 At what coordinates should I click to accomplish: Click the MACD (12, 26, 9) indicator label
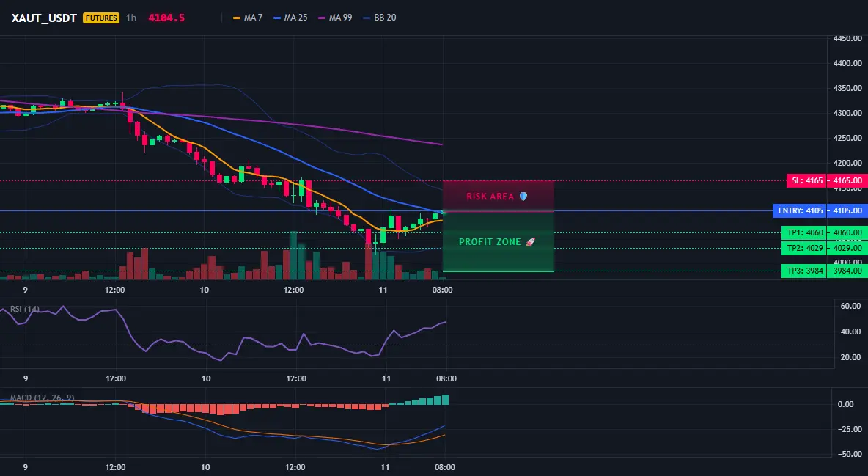pyautogui.click(x=42, y=398)
